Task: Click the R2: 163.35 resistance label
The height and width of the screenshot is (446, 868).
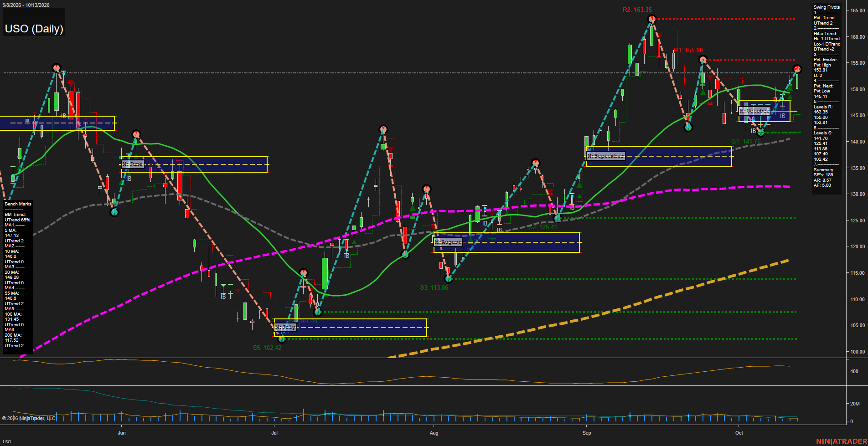Action: 637,10
